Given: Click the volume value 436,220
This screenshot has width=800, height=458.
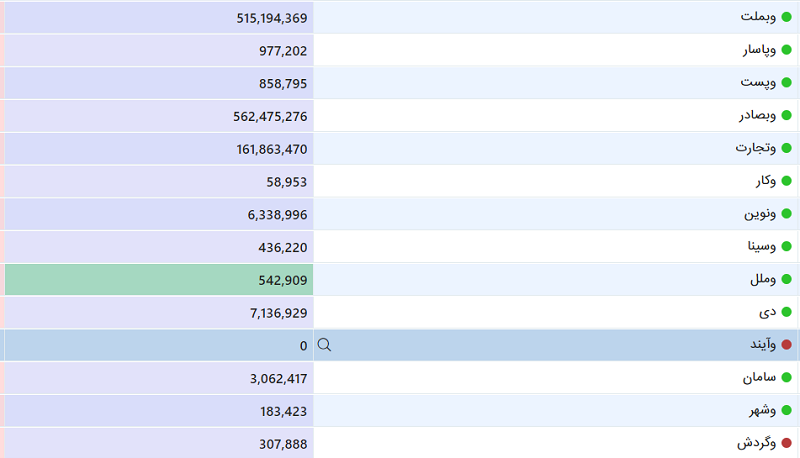Looking at the screenshot, I should click(283, 248).
